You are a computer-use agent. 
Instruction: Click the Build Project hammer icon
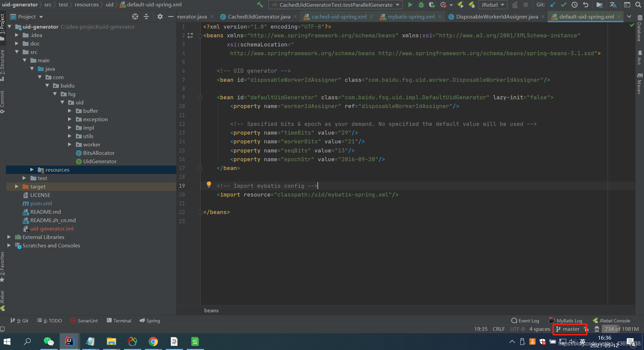pos(260,5)
